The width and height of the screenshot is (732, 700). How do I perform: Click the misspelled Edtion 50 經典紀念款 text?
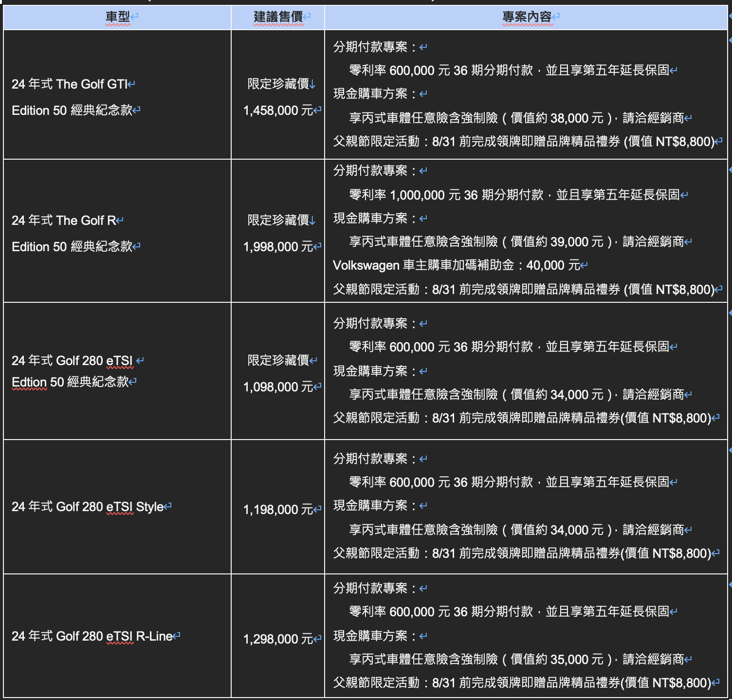click(70, 382)
